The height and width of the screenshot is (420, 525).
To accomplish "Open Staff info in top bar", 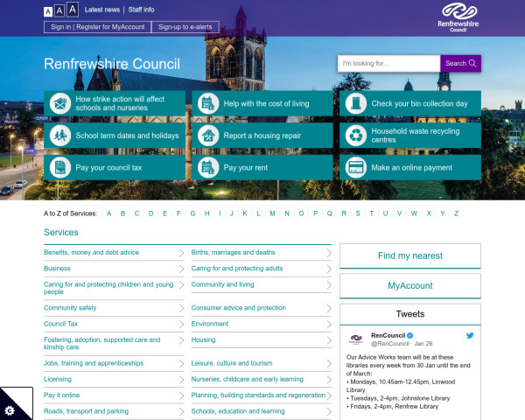I will (x=141, y=10).
